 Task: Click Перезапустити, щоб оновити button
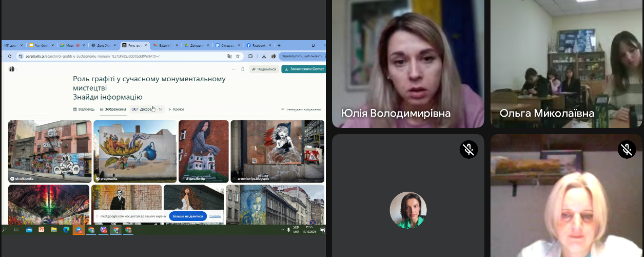[302, 56]
